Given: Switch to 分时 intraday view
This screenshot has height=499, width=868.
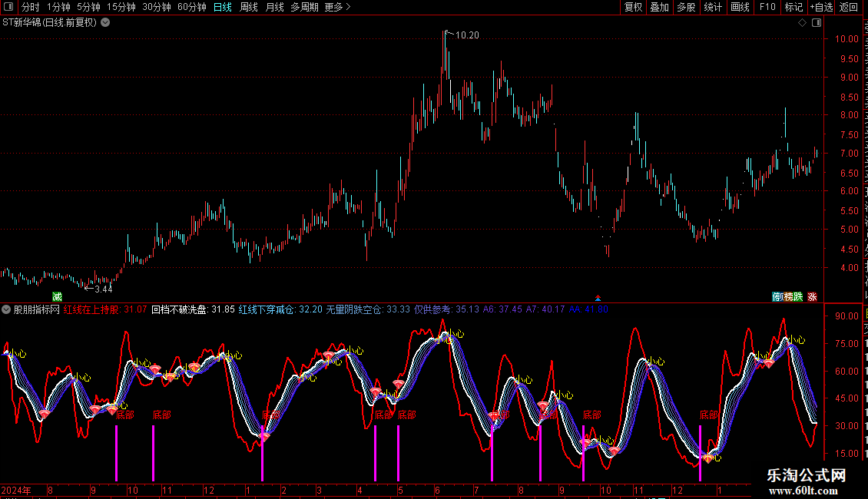Looking at the screenshot, I should click(31, 7).
